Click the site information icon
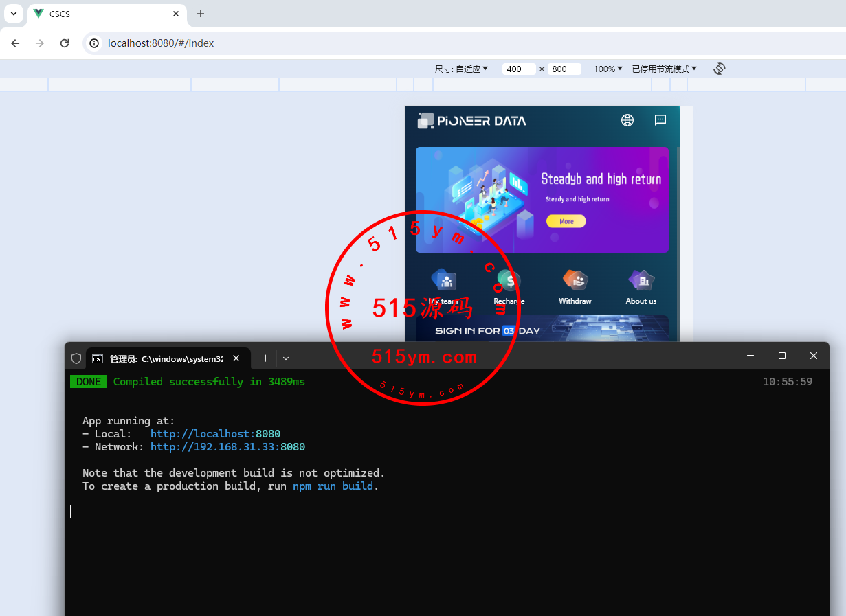This screenshot has width=846, height=616. pos(95,43)
